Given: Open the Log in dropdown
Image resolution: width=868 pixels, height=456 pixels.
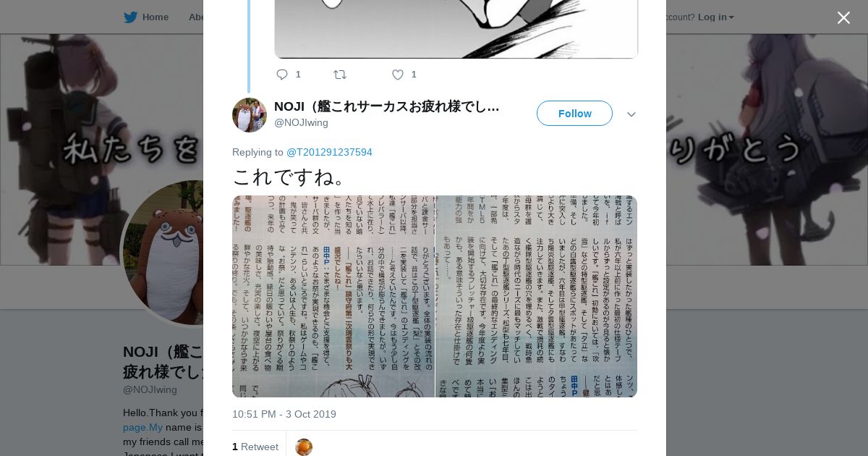Looking at the screenshot, I should point(715,17).
